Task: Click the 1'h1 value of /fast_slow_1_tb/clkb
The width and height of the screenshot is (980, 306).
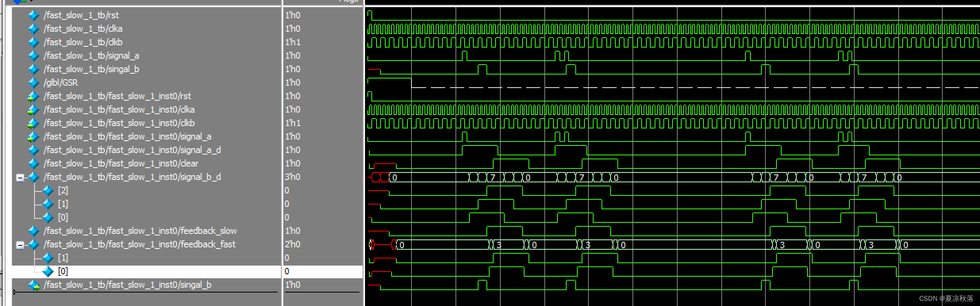Action: click(x=293, y=42)
